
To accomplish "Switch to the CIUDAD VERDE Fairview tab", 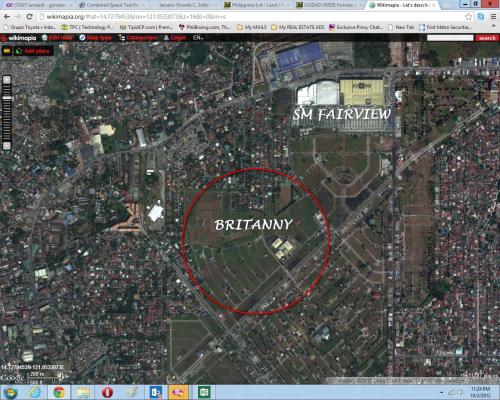I will point(329,5).
